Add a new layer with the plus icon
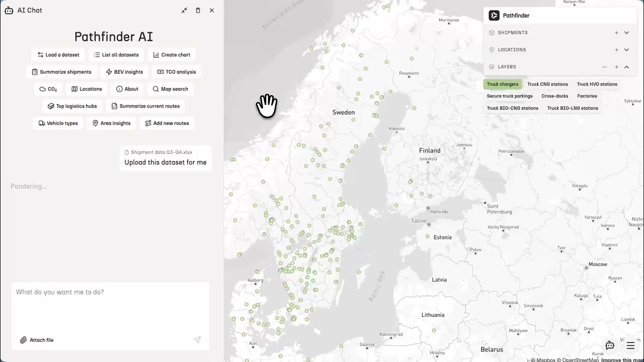 (x=616, y=67)
